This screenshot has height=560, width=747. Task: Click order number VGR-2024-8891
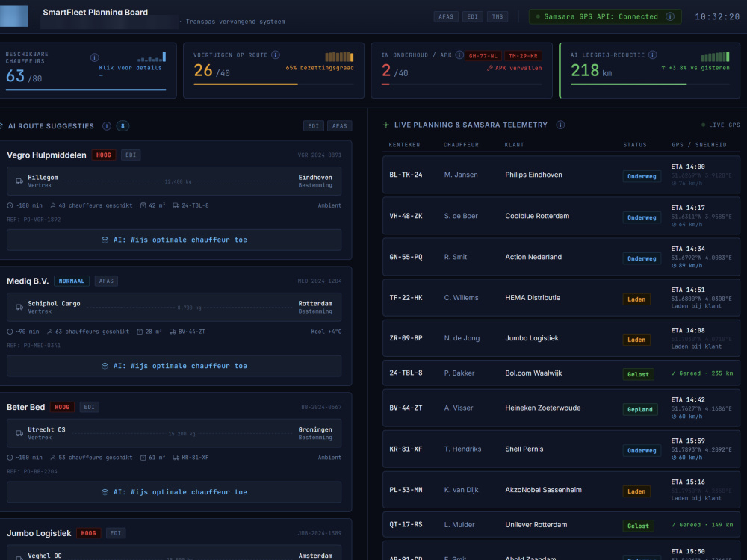[320, 155]
